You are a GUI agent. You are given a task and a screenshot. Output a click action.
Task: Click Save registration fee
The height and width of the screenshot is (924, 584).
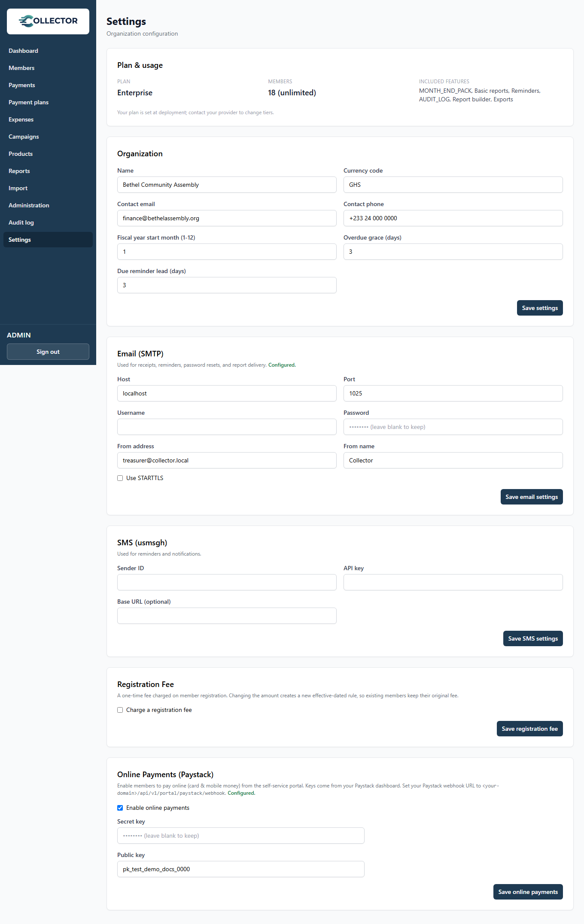click(x=529, y=729)
